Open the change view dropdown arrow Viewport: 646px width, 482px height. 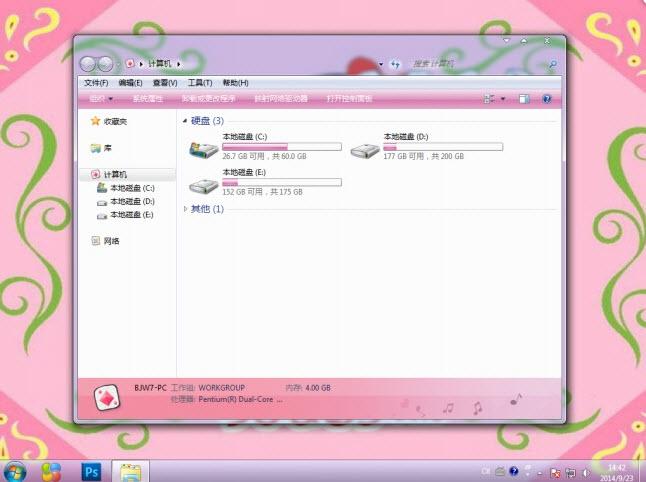click(x=503, y=99)
